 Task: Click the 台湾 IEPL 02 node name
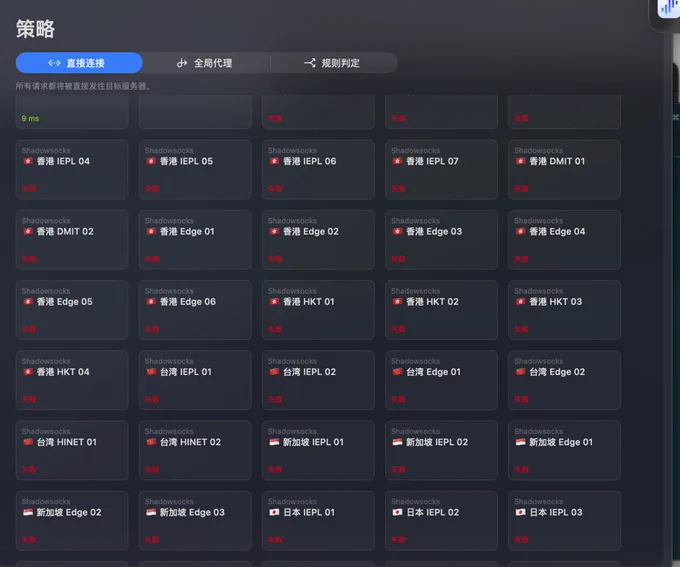click(x=309, y=372)
